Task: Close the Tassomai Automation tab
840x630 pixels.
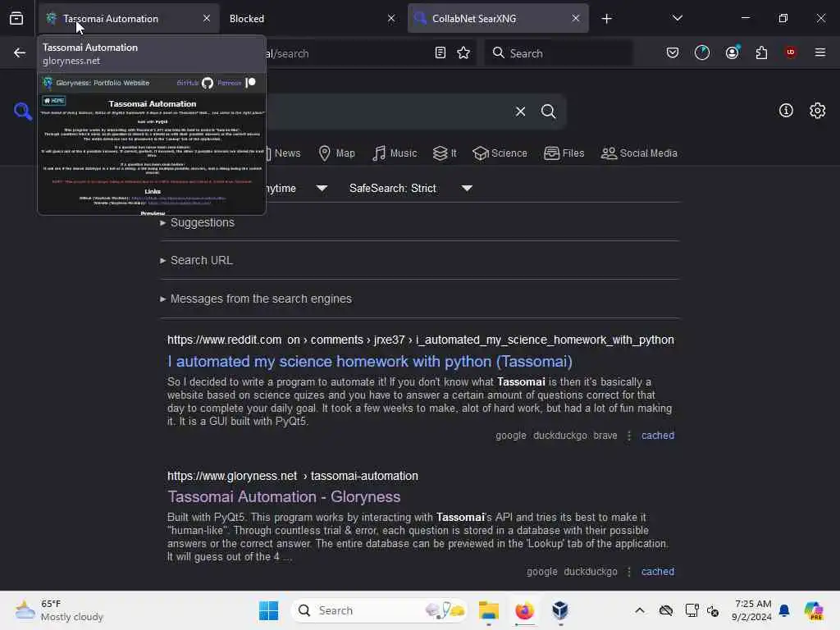Action: (x=206, y=18)
